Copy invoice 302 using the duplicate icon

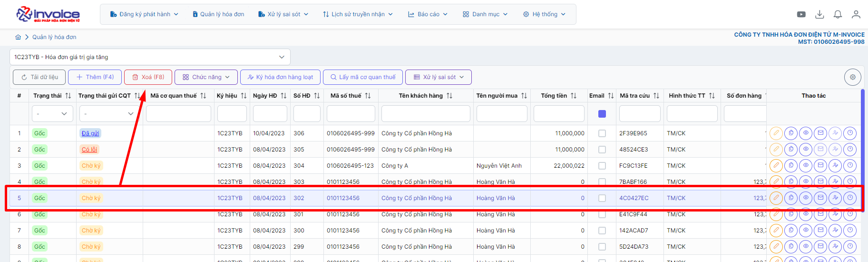tap(791, 198)
